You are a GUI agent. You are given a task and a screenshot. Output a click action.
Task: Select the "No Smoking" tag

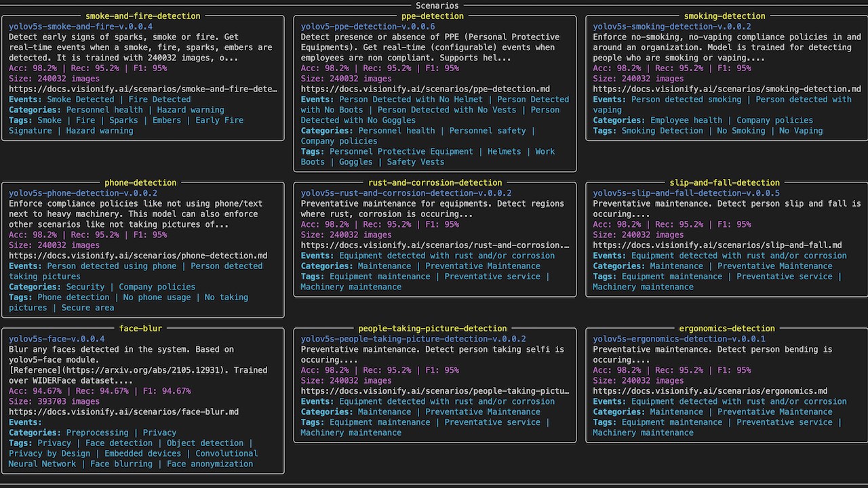[741, 131]
